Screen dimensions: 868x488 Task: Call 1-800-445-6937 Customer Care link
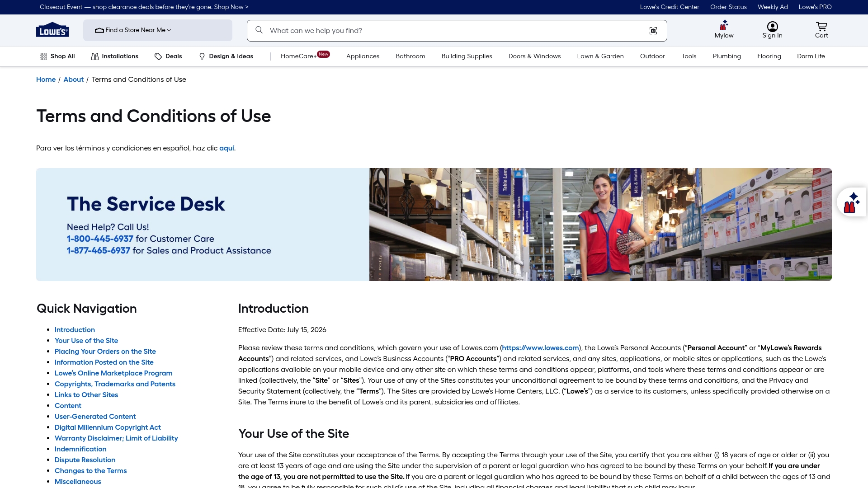coord(100,239)
